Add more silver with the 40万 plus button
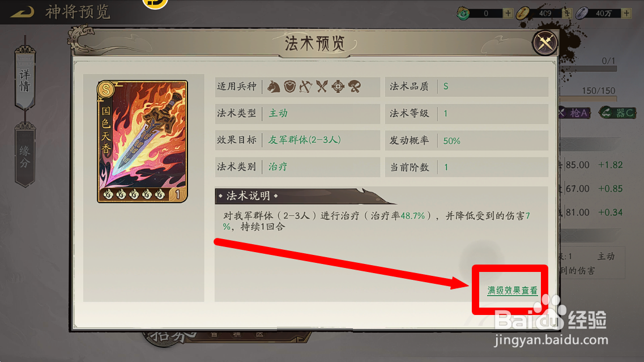The image size is (644, 362). tap(626, 13)
